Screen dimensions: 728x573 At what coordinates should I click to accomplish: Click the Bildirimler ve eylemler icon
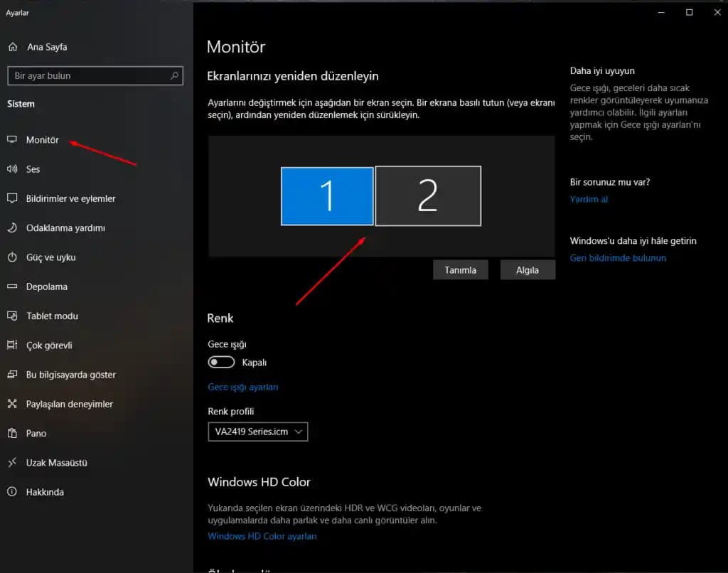point(12,198)
